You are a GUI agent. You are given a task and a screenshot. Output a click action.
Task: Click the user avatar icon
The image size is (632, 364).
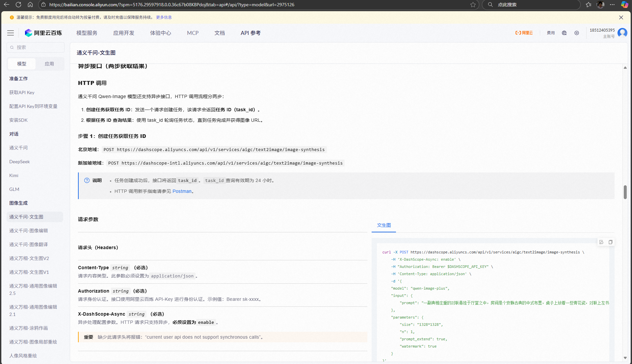click(x=622, y=33)
